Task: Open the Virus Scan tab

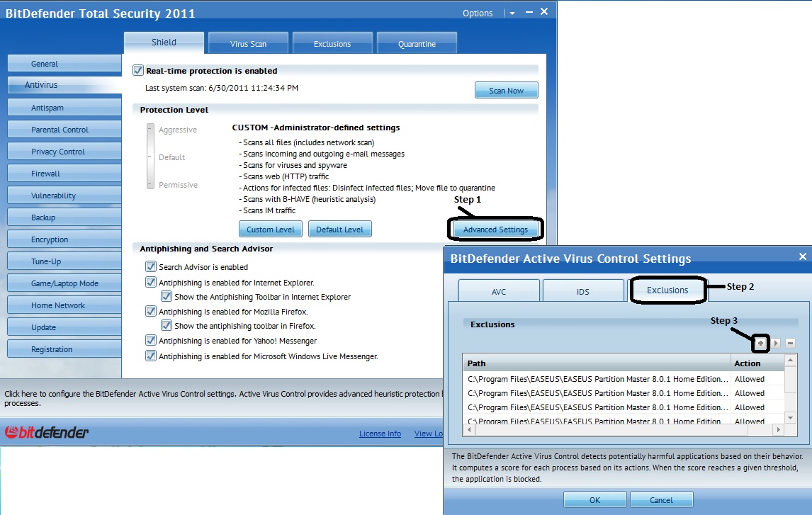Action: 248,43
